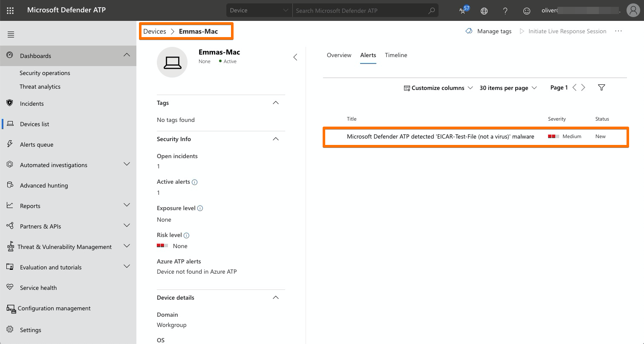Open the notifications bell
Image resolution: width=644 pixels, height=344 pixels.
coord(462,11)
